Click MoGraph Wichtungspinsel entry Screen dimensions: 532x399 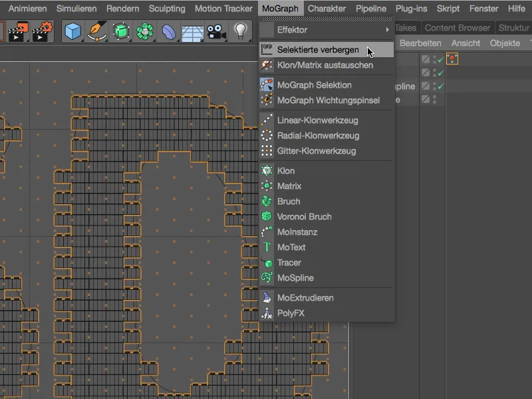coord(329,100)
